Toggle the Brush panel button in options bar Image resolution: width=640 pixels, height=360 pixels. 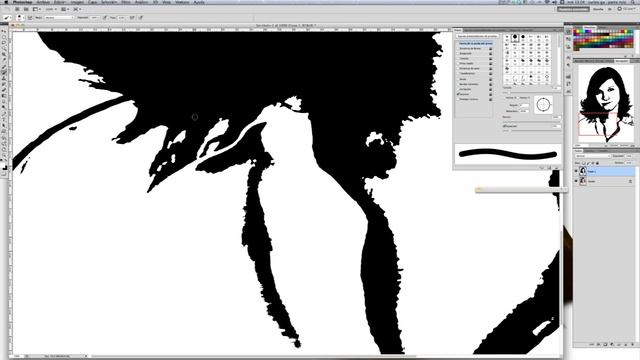tap(30, 18)
